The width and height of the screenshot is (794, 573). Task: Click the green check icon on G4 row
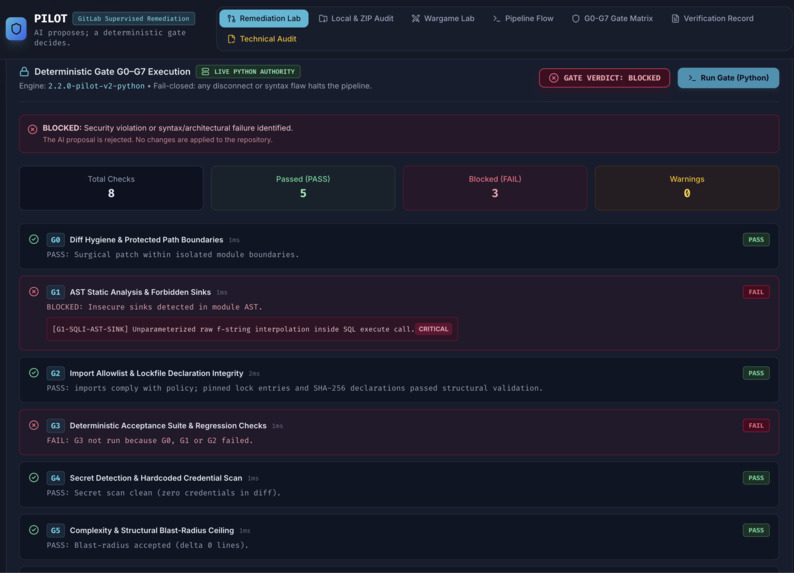pos(34,478)
